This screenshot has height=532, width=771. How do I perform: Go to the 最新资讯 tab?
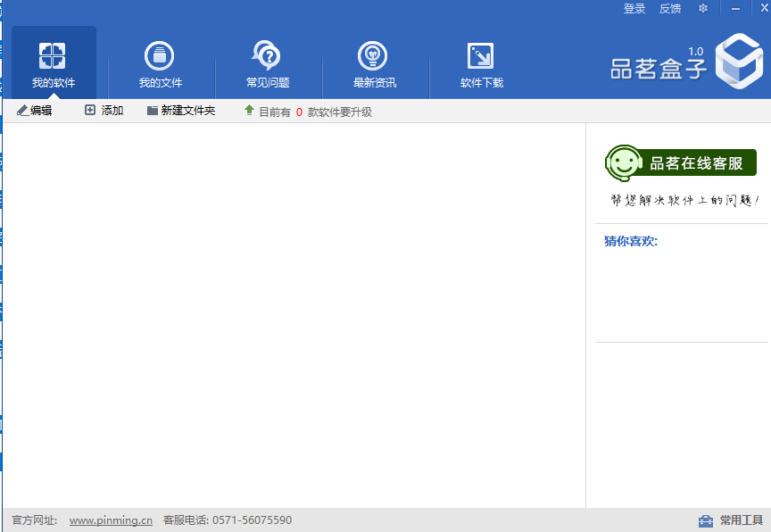coord(374,63)
